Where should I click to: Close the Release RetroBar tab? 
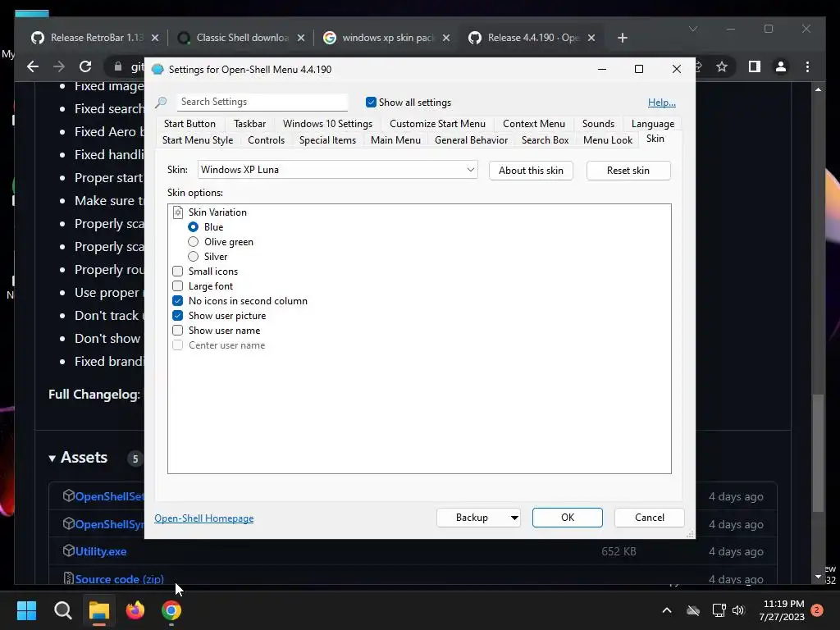click(x=155, y=38)
